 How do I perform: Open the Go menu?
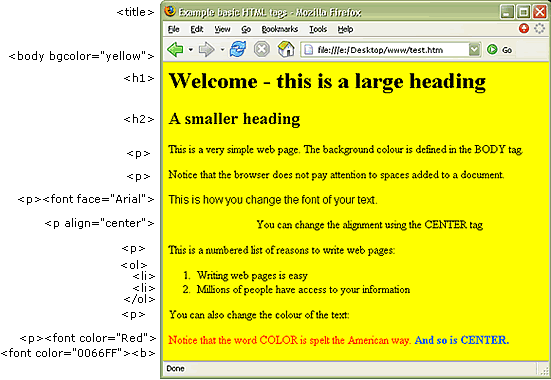coord(246,29)
